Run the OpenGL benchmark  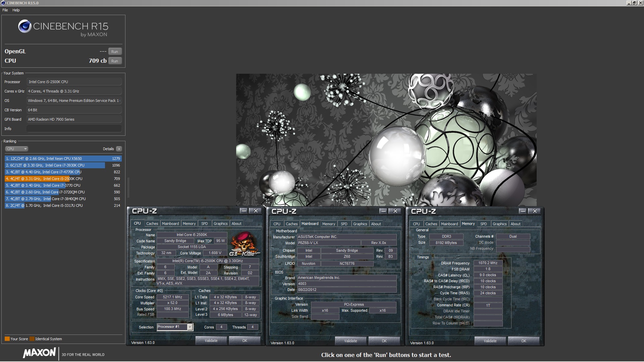click(115, 52)
